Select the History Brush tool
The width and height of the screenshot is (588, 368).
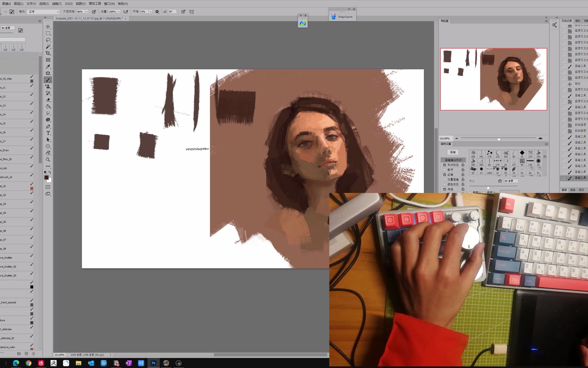point(48,93)
